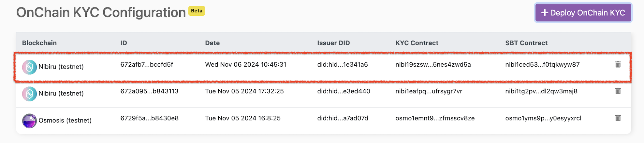Screen dimensions: 644x143
Task: Click the OnChain KYC Configuration heading
Action: (101, 13)
